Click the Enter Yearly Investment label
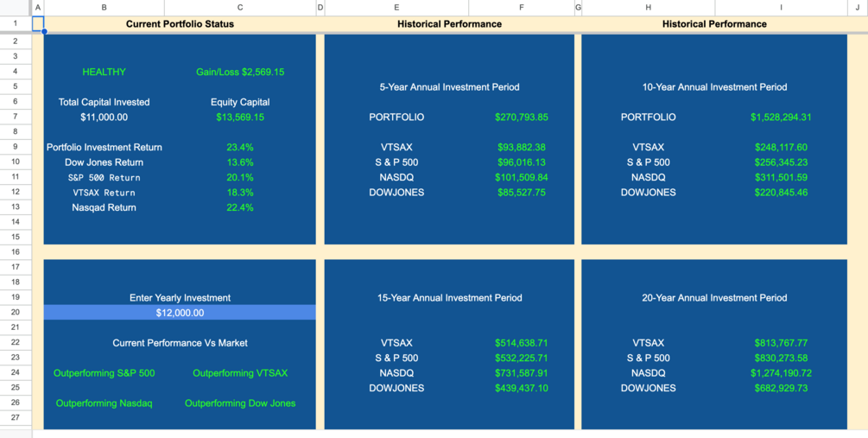The image size is (868, 438). click(180, 298)
